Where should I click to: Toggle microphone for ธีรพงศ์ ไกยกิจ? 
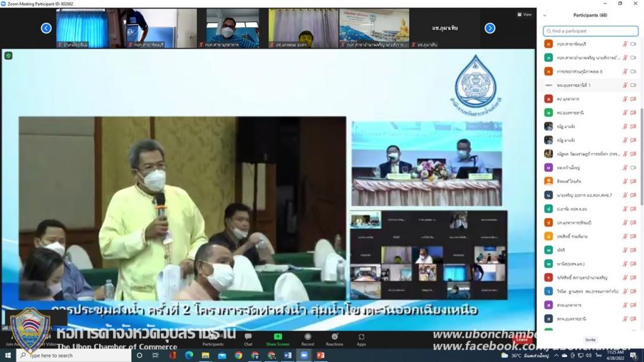click(624, 181)
